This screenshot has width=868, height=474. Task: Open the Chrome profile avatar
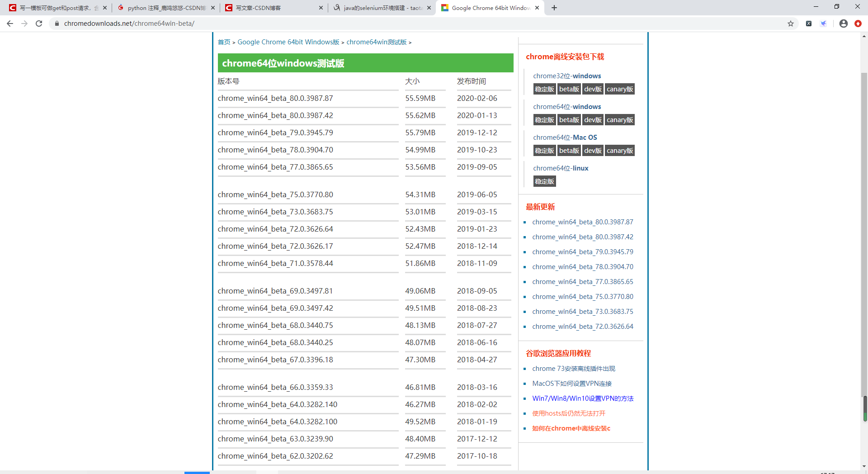[844, 24]
